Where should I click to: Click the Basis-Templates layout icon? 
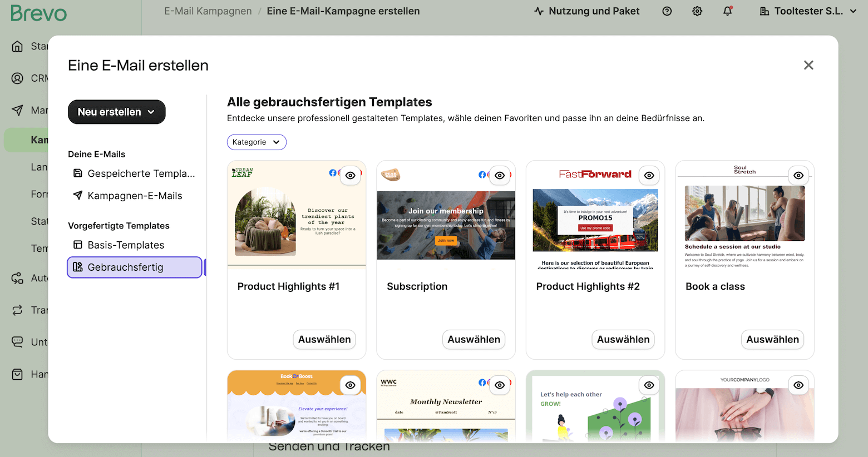(x=78, y=245)
